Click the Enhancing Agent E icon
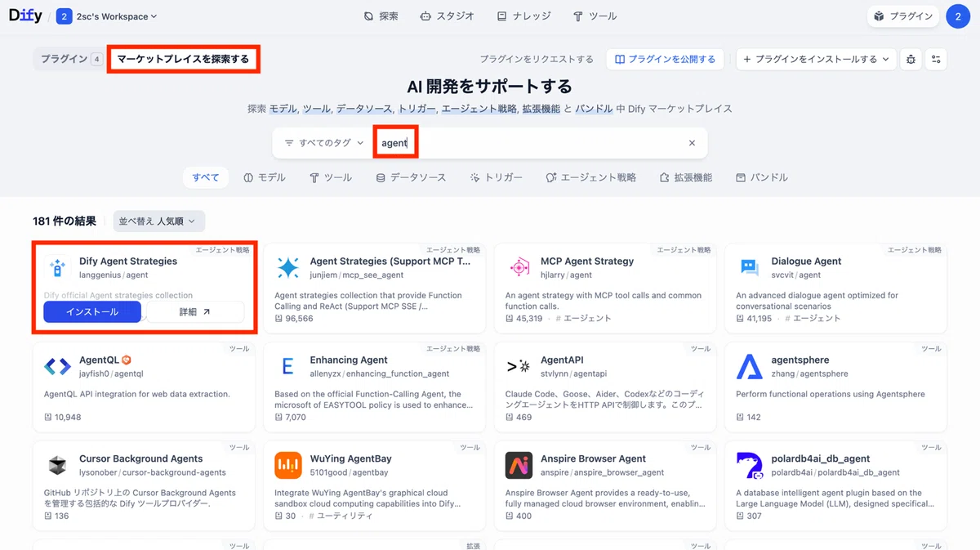980x550 pixels. pos(288,366)
